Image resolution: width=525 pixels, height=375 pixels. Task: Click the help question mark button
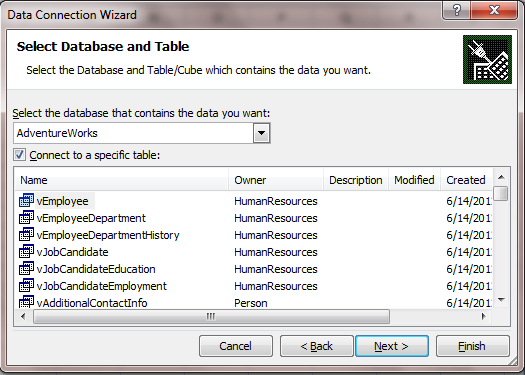point(456,10)
